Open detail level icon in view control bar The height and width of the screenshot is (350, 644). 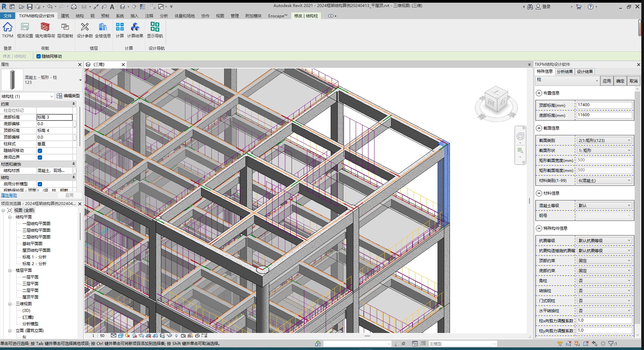tap(114, 336)
